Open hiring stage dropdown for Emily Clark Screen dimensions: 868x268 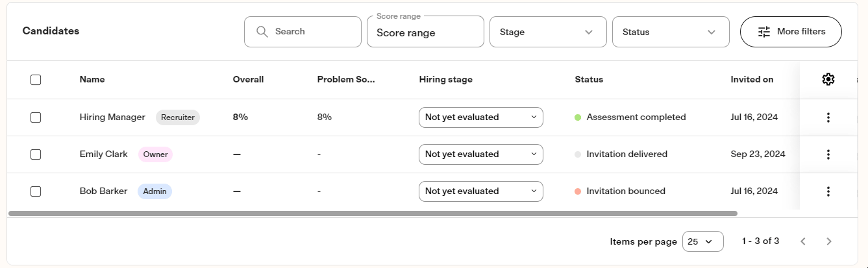(481, 154)
